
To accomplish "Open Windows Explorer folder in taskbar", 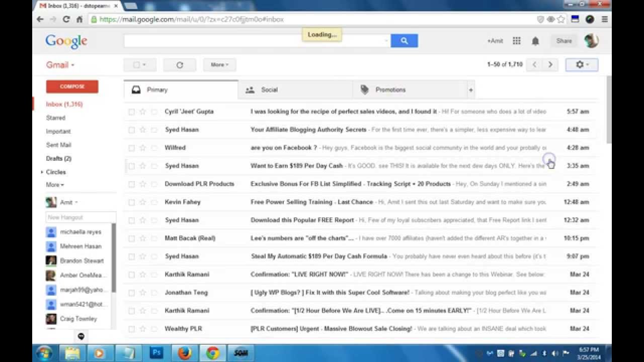I will pyautogui.click(x=71, y=353).
